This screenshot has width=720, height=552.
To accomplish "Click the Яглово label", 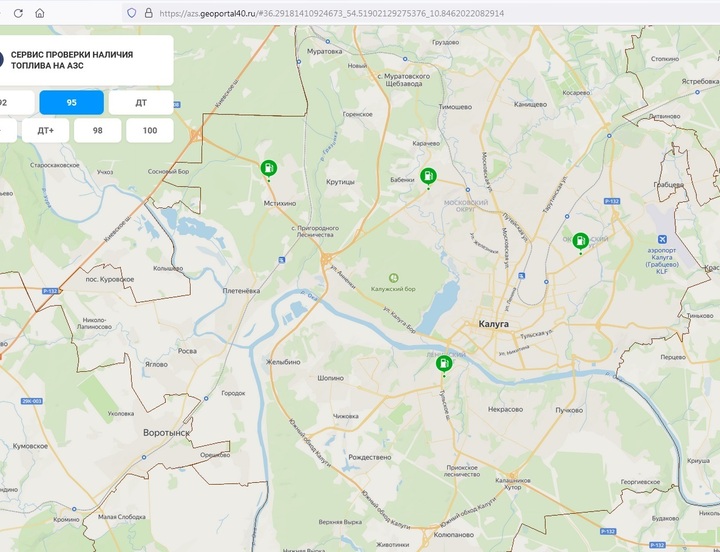I will pyautogui.click(x=156, y=364).
